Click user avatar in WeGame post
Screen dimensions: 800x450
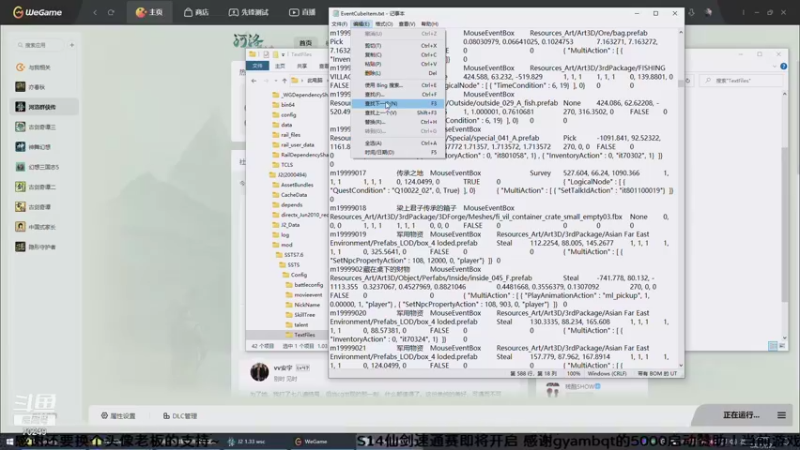[x=259, y=372]
